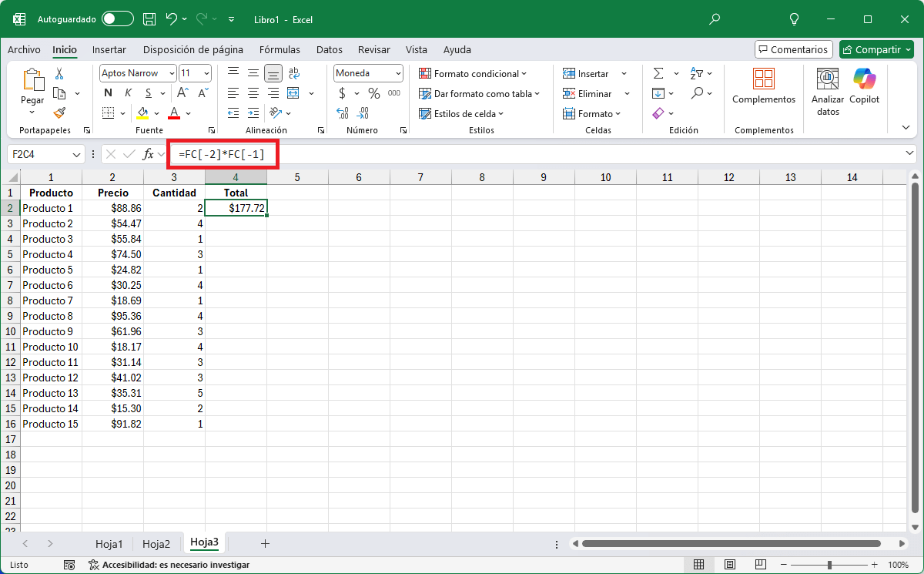Click Eliminar cells button

coord(588,93)
